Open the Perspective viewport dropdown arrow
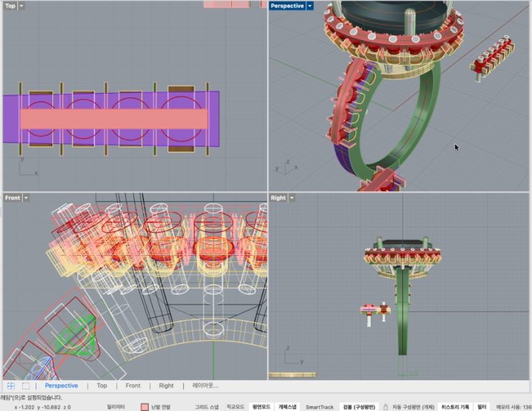532x411 pixels. (x=309, y=6)
